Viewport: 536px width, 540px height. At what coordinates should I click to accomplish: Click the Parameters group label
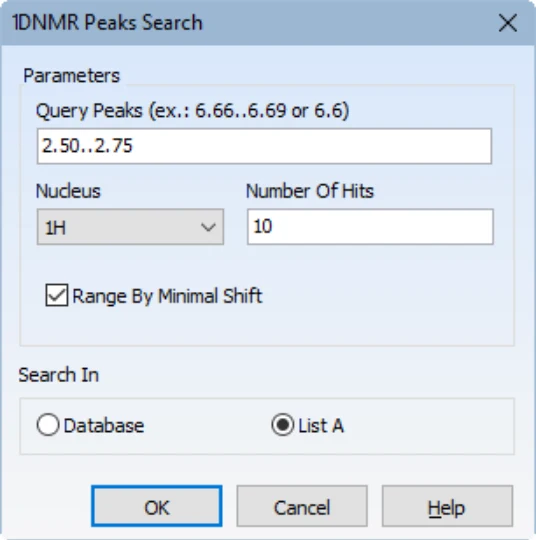(x=72, y=75)
